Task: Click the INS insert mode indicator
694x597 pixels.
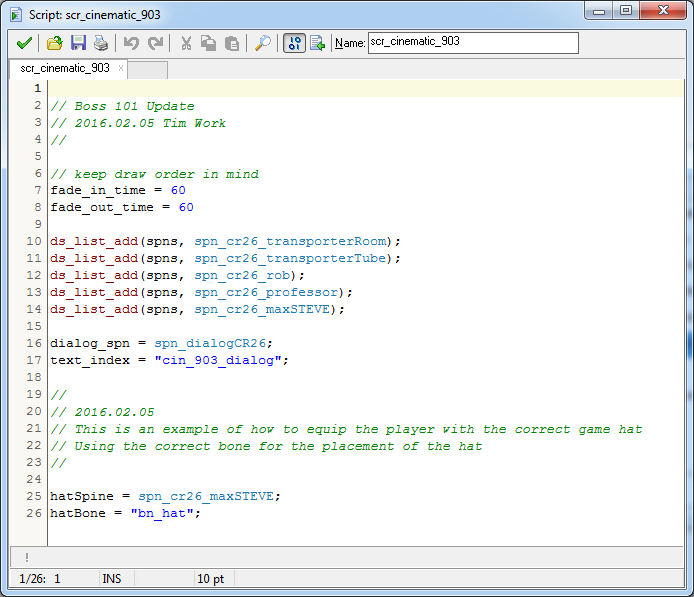Action: click(112, 579)
